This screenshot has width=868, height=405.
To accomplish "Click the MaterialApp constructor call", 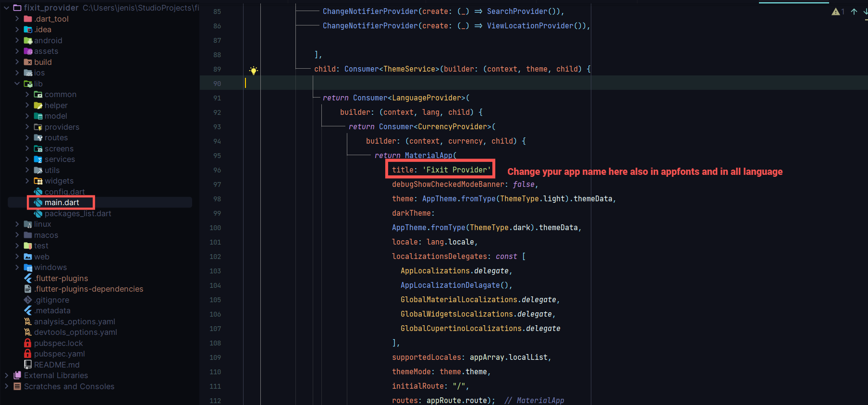I will pos(428,156).
